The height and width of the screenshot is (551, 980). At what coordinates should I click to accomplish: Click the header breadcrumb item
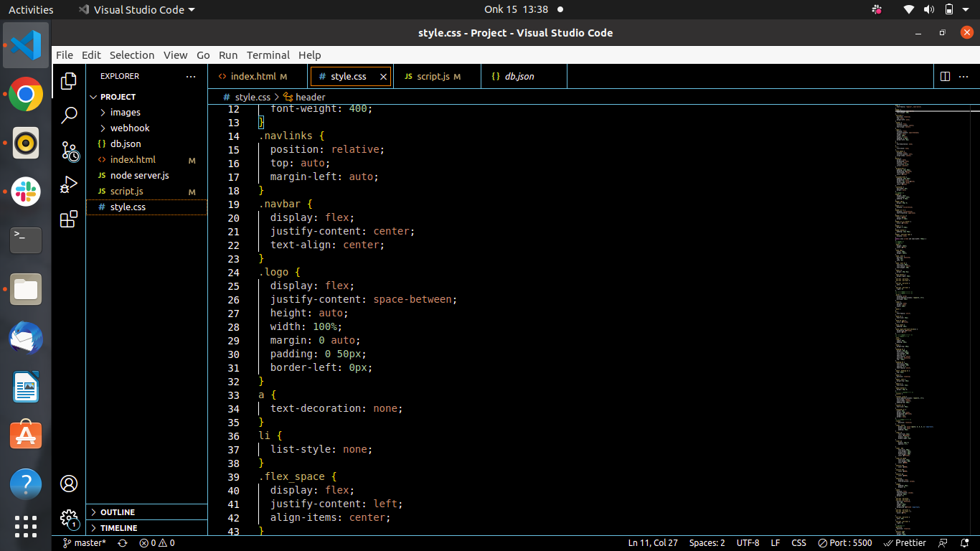304,97
